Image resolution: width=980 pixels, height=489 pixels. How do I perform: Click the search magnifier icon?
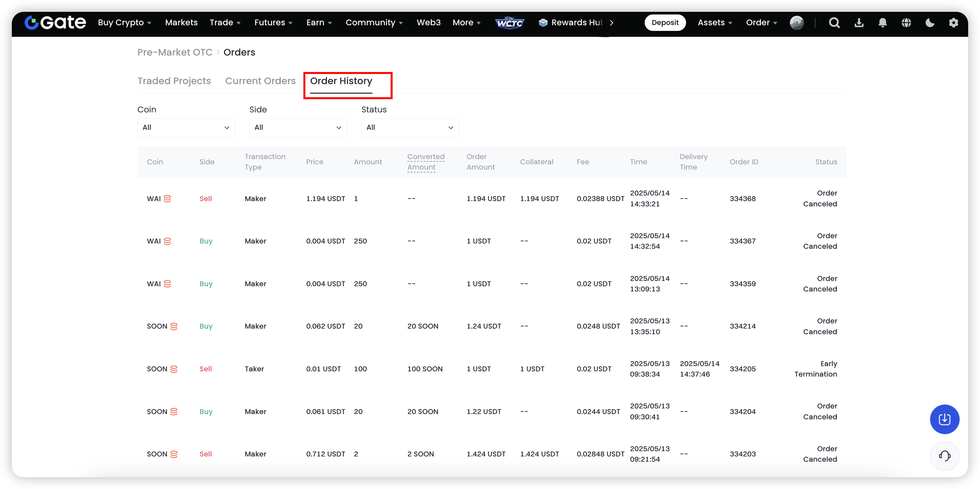[x=834, y=23]
